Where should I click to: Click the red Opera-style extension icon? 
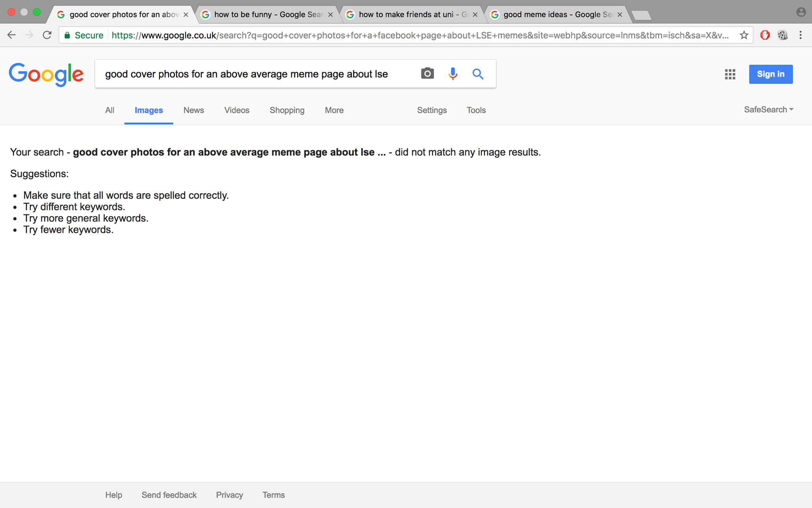coord(765,35)
